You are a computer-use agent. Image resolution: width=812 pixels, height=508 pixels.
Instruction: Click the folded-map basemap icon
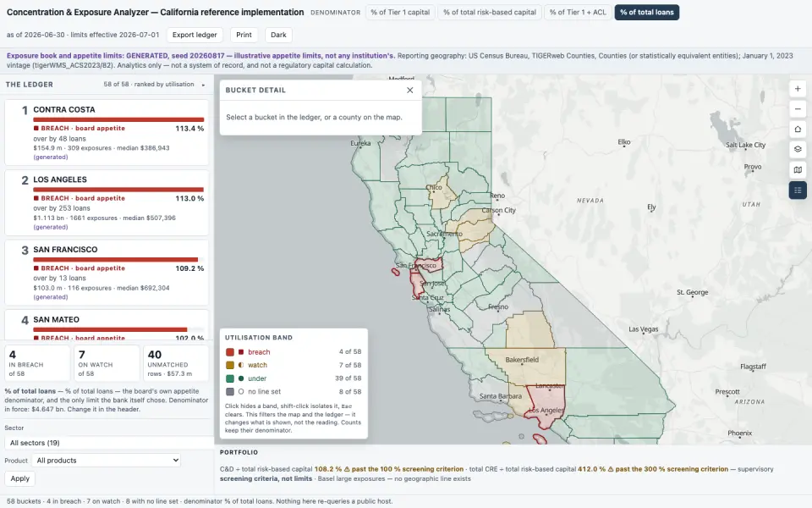coord(798,170)
